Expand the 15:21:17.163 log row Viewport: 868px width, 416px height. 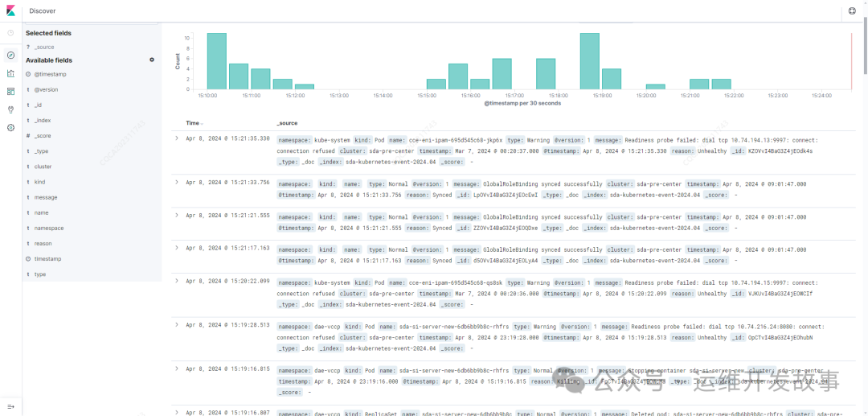(177, 248)
